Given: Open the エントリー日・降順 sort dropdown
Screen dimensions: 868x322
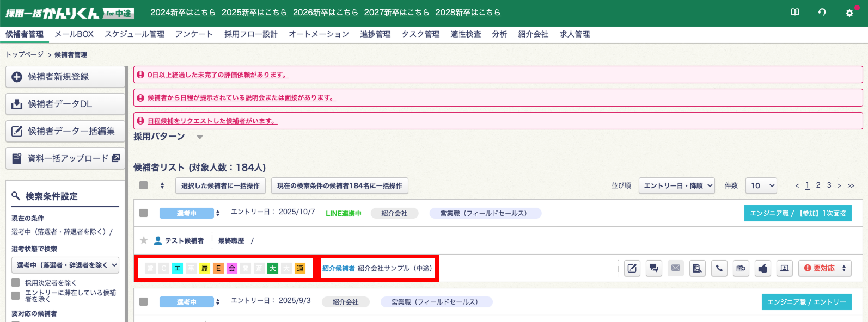Looking at the screenshot, I should pos(677,185).
